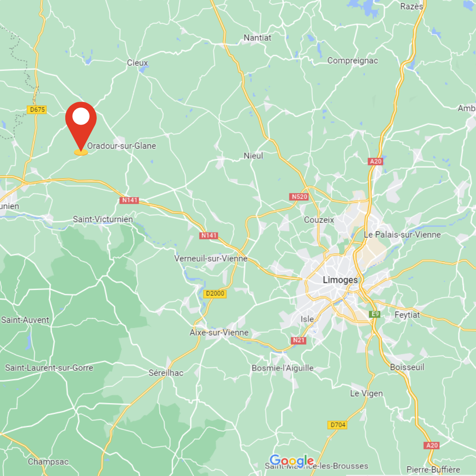Click the Le Palais-sur-Vienne label
Image resolution: width=476 pixels, height=476 pixels.
click(x=402, y=235)
